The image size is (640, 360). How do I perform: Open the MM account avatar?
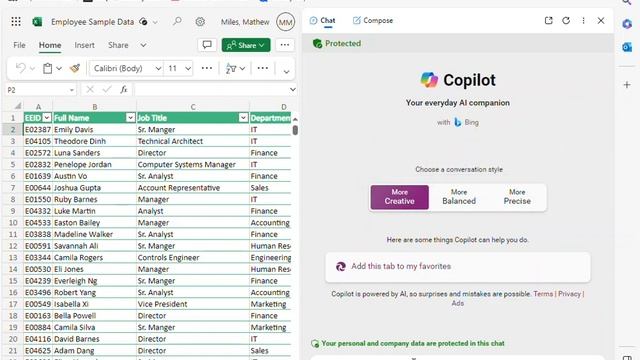(x=285, y=22)
